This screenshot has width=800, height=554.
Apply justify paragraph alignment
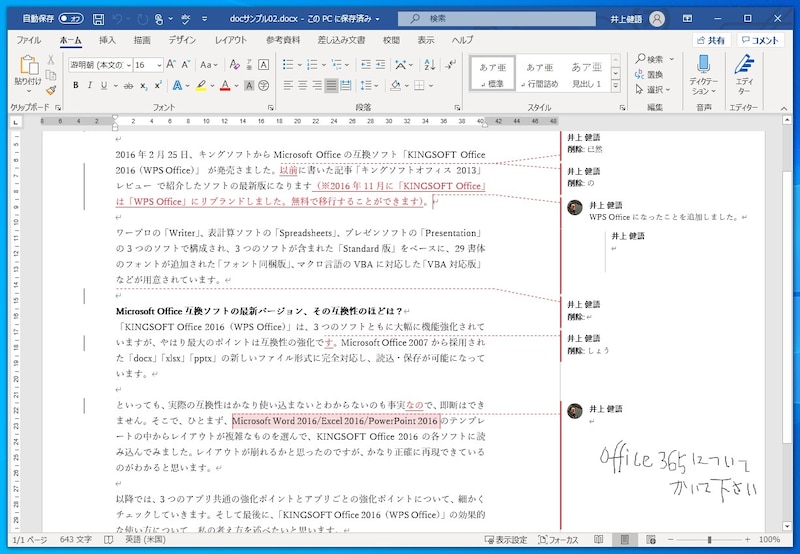332,85
